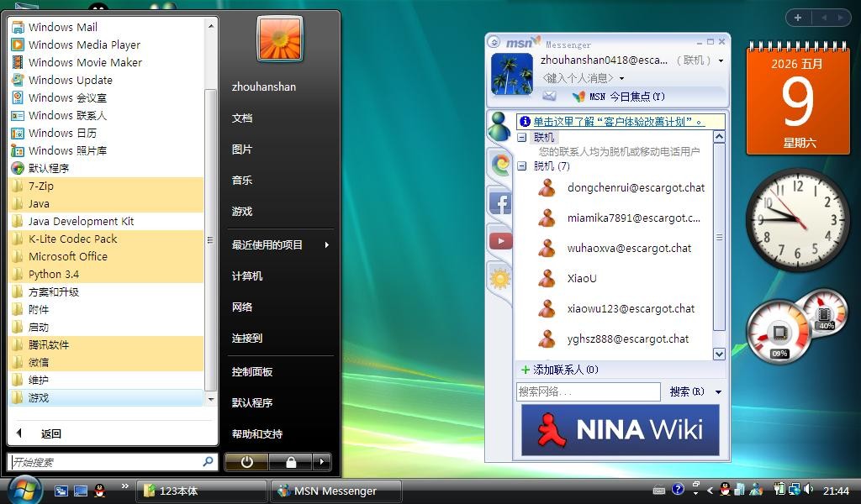Switch to 123本体 taskbar button
Image resolution: width=861 pixels, height=504 pixels.
click(201, 491)
